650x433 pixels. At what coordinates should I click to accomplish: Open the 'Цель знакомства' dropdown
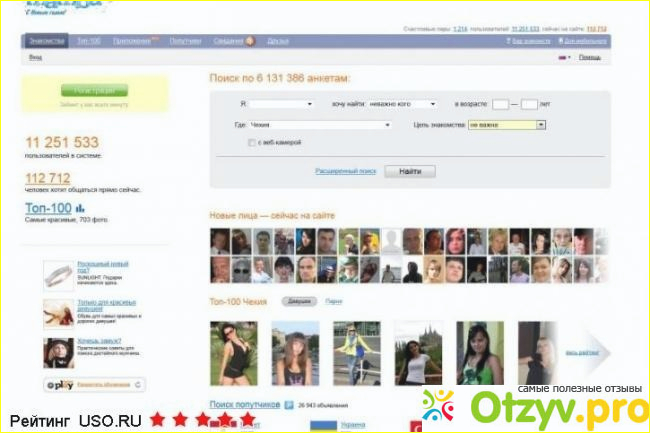tap(507, 125)
